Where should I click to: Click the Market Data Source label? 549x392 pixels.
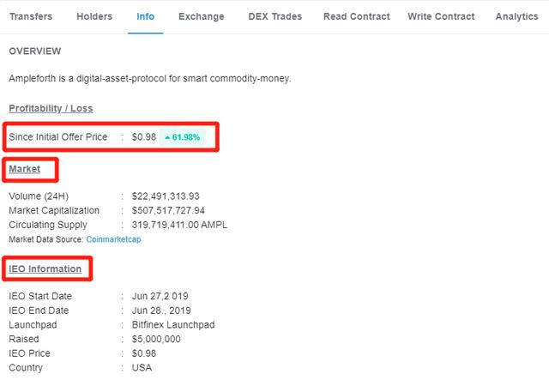tap(45, 239)
